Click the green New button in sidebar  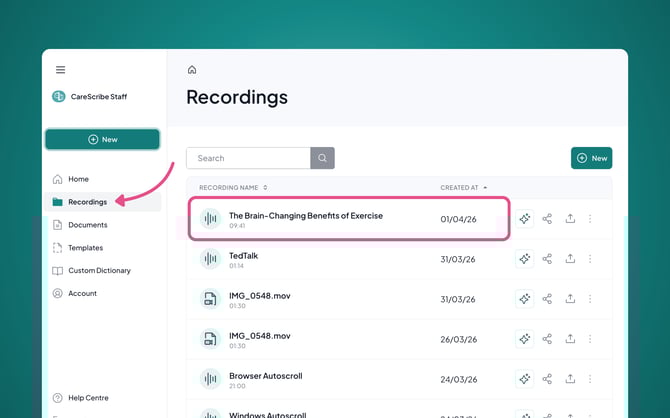(x=102, y=139)
